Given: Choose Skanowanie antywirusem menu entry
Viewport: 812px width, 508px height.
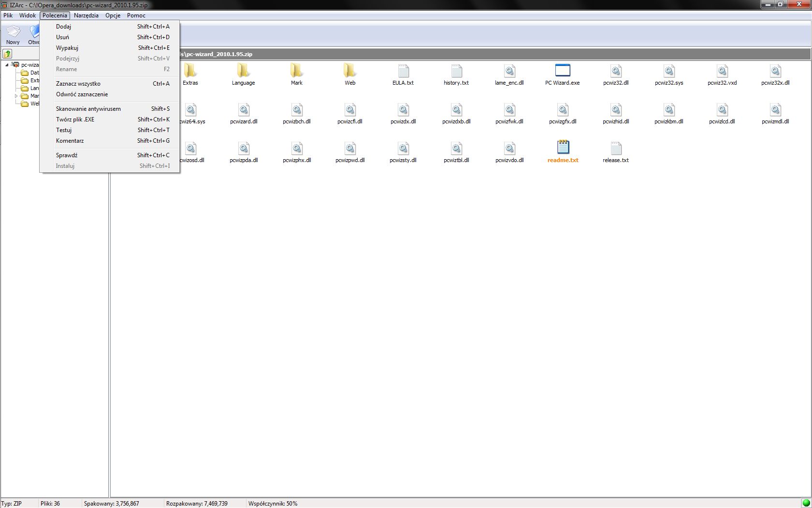Looking at the screenshot, I should [x=110, y=109].
